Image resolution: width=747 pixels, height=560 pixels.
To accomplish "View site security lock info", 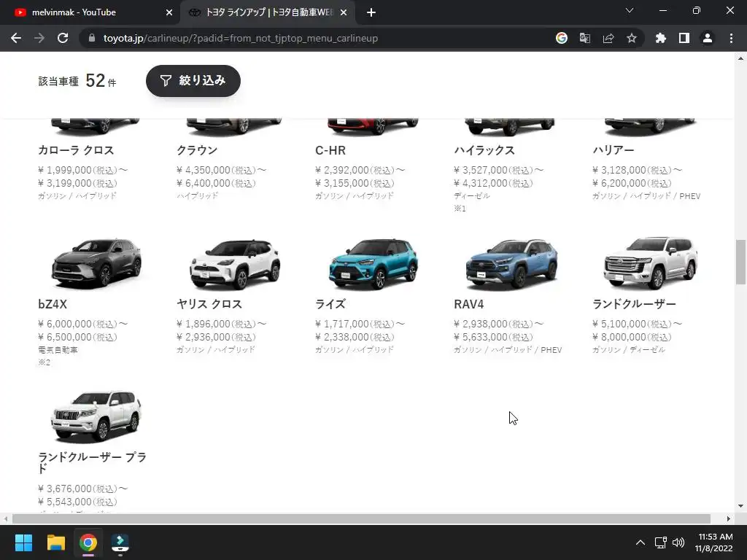I will 92,38.
